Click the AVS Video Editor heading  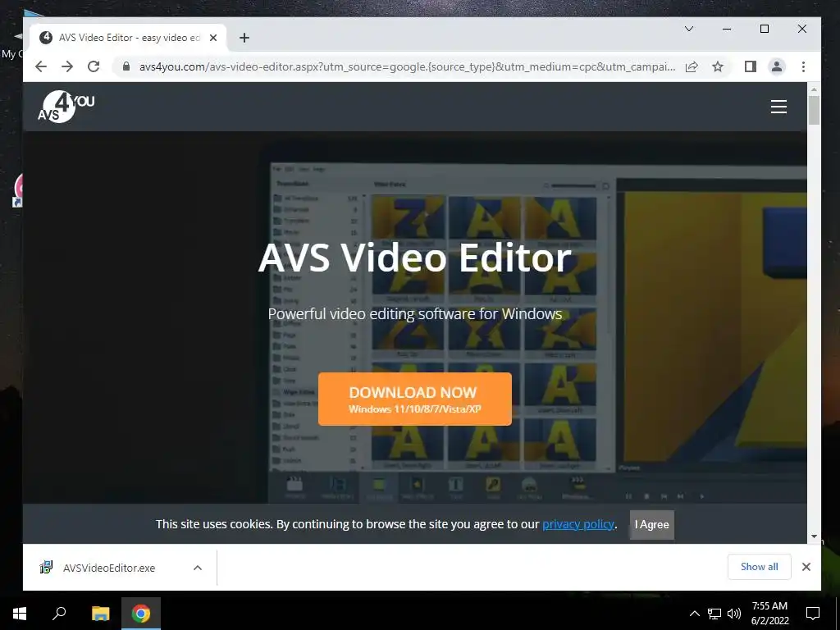pos(414,258)
